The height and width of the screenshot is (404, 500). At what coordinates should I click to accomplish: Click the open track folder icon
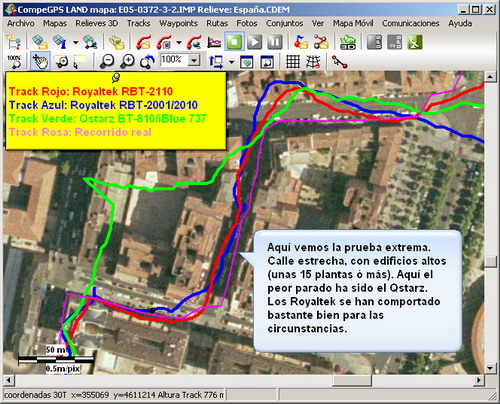[x=144, y=42]
